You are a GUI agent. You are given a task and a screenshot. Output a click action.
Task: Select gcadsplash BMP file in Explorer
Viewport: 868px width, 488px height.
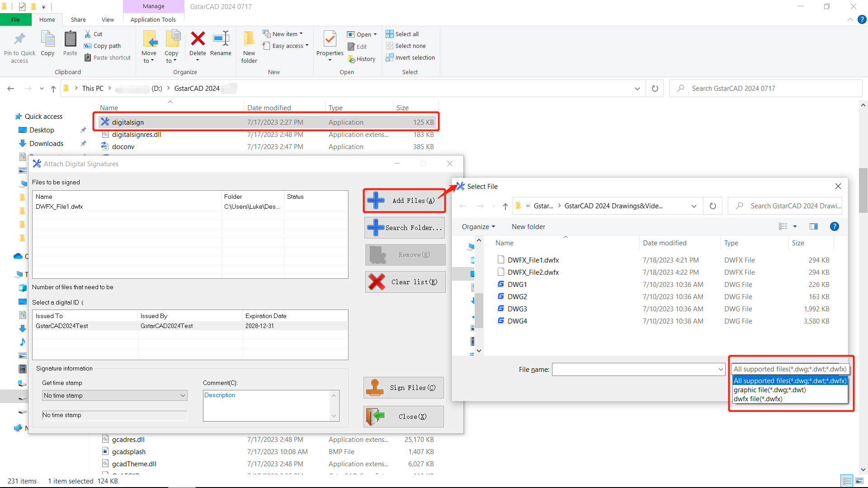(x=267, y=452)
